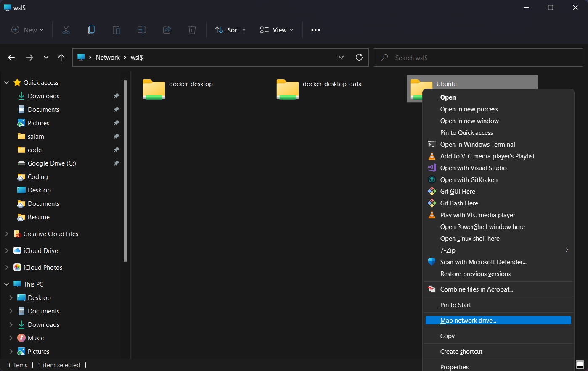
Task: Open the Sort dropdown
Action: tap(230, 30)
